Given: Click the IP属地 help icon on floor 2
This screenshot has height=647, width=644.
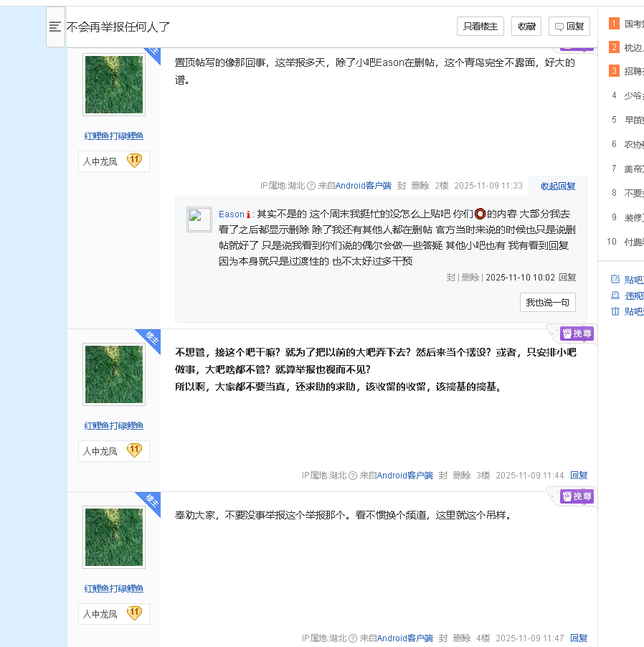Looking at the screenshot, I should (x=311, y=186).
